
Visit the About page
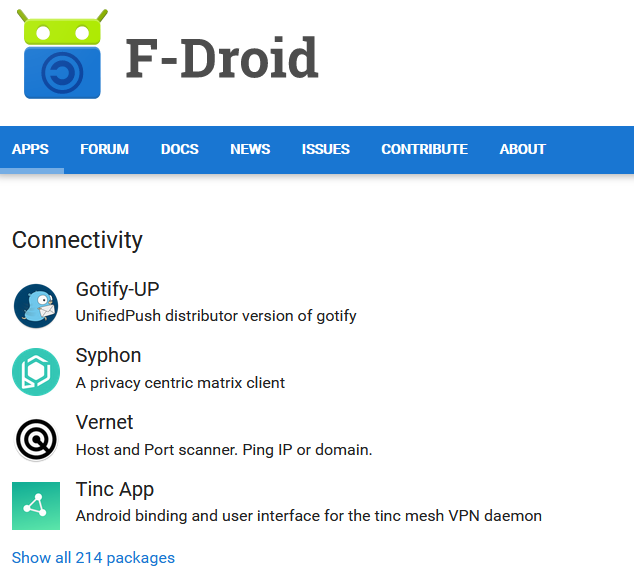(x=523, y=149)
